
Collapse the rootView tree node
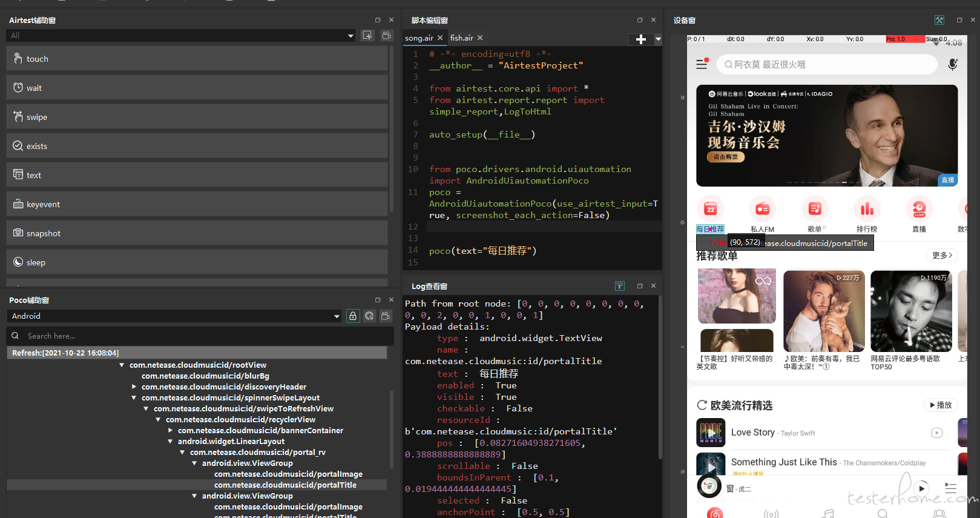coord(122,365)
